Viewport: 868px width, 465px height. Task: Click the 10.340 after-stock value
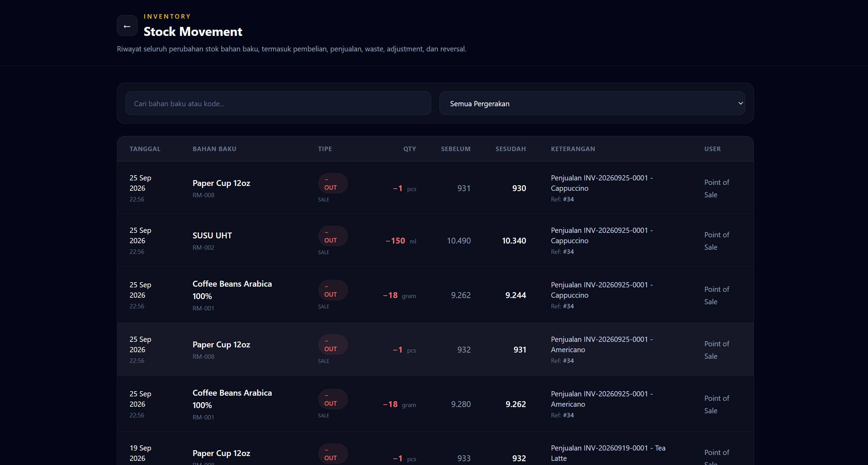tap(514, 241)
